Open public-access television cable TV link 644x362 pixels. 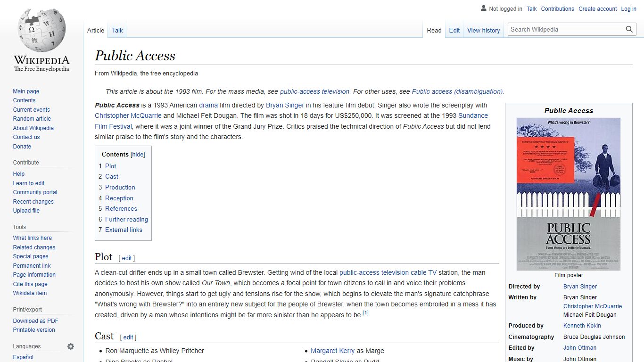[388, 272]
